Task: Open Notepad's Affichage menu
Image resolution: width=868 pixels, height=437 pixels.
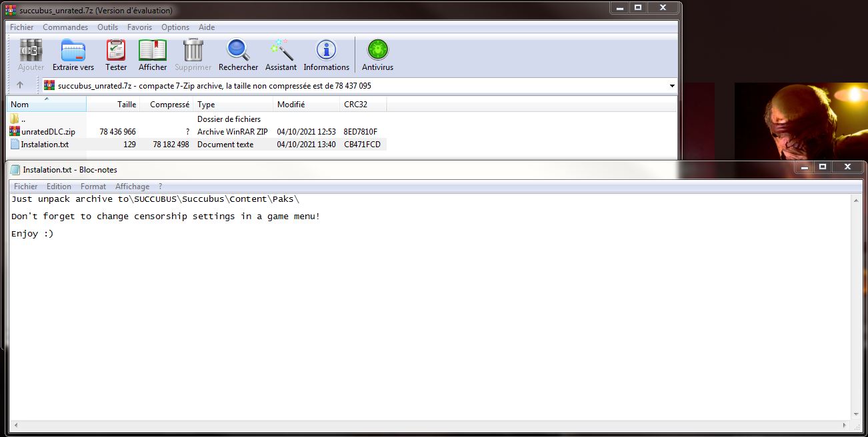Action: click(132, 187)
